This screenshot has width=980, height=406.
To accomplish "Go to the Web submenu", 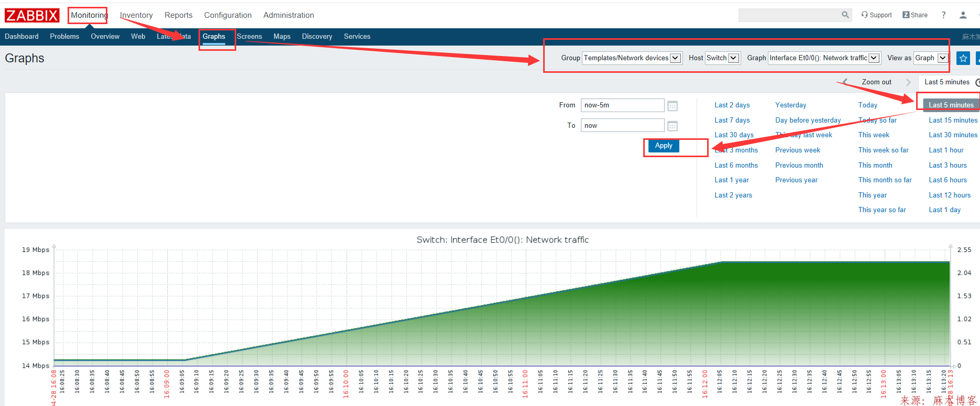I will pos(138,37).
